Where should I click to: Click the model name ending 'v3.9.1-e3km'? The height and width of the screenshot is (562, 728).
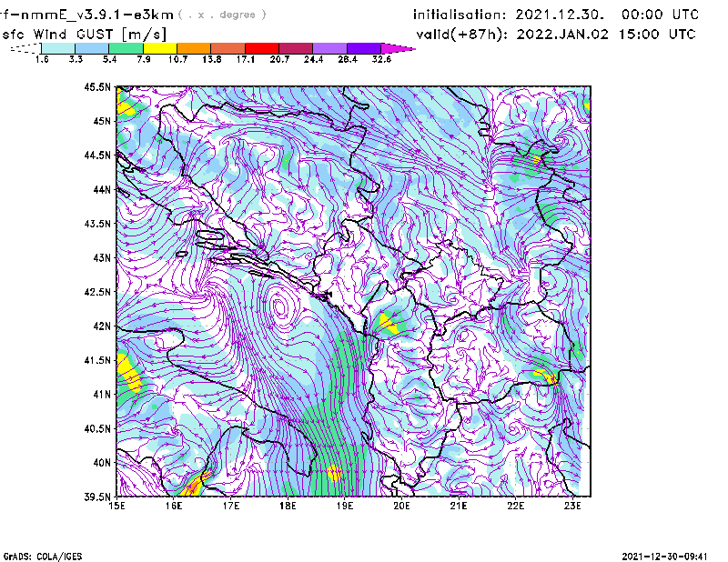pyautogui.click(x=86, y=15)
